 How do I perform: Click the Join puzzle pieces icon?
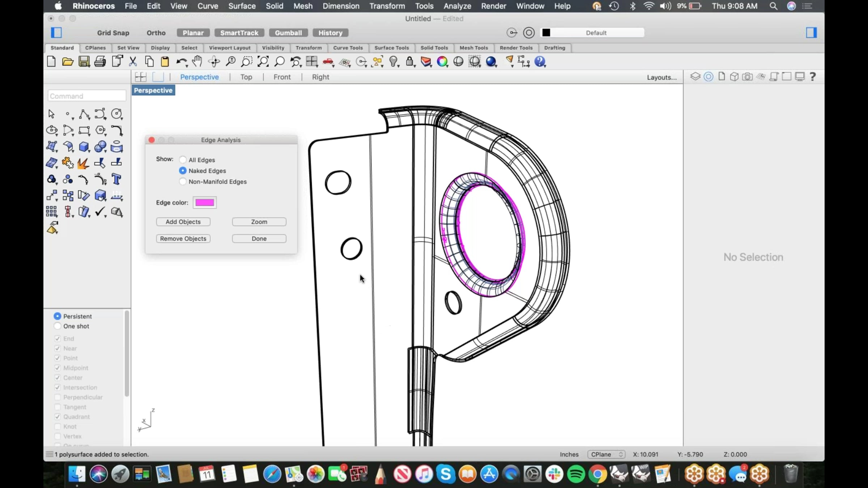[68, 163]
